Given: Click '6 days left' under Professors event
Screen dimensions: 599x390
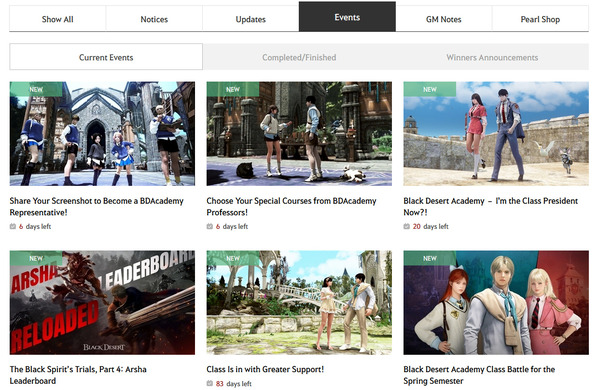Looking at the screenshot, I should coord(232,226).
